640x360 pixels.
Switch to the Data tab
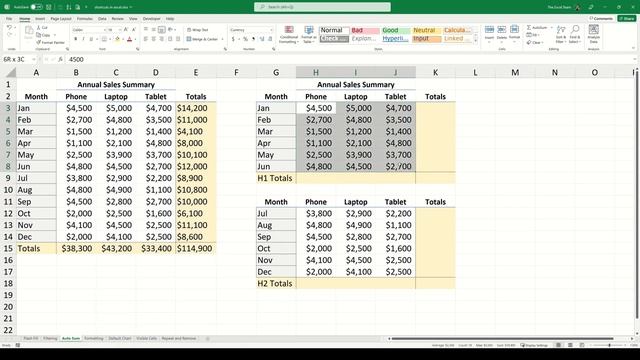point(102,19)
